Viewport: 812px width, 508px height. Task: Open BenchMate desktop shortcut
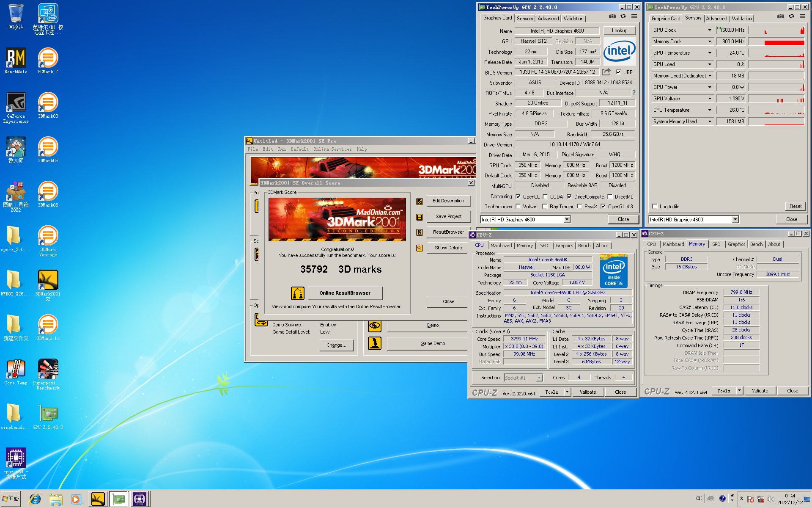coord(16,61)
